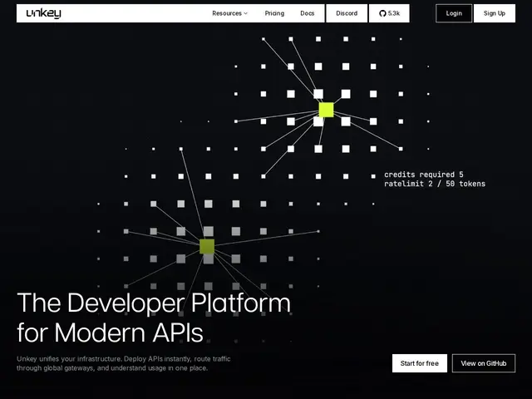The height and width of the screenshot is (399, 532).
Task: Click the 'Unkey unifies your infrastructure' paragraph
Action: (124, 363)
